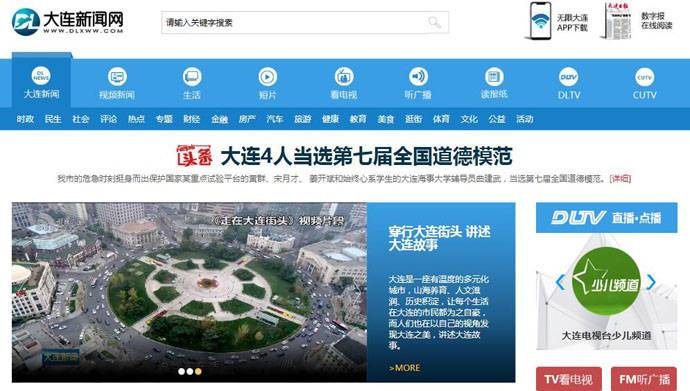
Task: Click the 无限大连 APP download phone icon
Action: pos(540,21)
